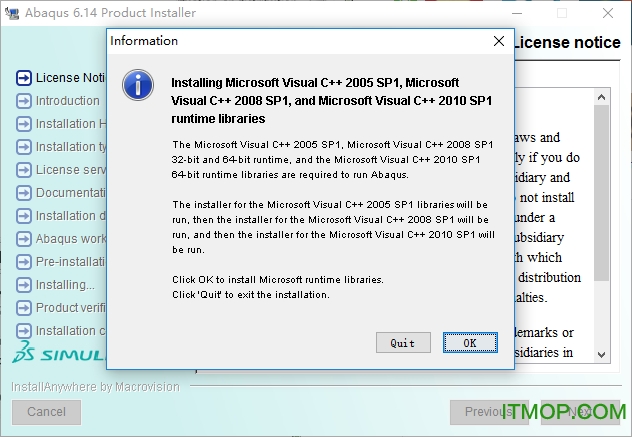Click the SIMULIA logo
Viewport: 632px width, 437px height.
58,354
